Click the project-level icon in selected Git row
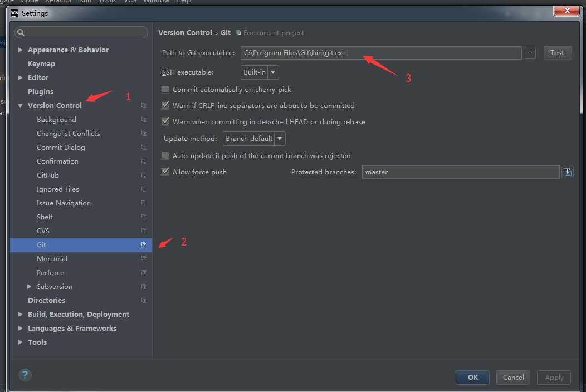The width and height of the screenshot is (586, 392). [x=144, y=245]
